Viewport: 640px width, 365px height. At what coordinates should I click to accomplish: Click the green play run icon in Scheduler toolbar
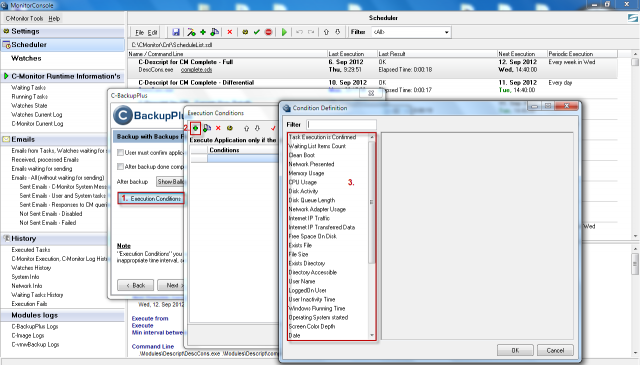[x=284, y=32]
